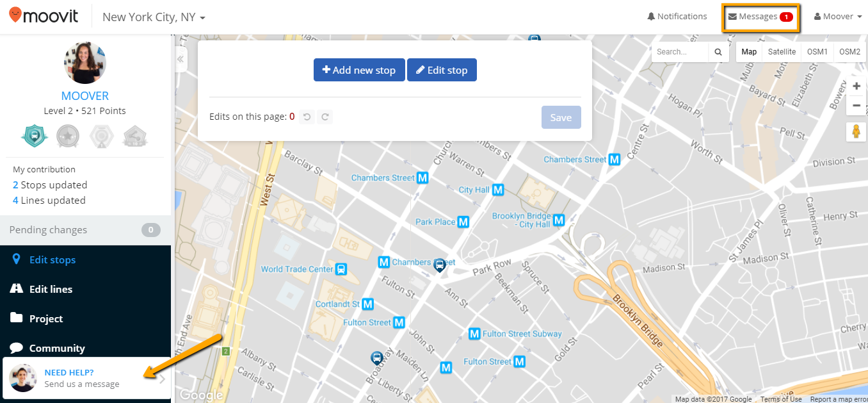Screen dimensions: 868x403
Task: Select World Trade Center station icon
Action: pyautogui.click(x=342, y=269)
